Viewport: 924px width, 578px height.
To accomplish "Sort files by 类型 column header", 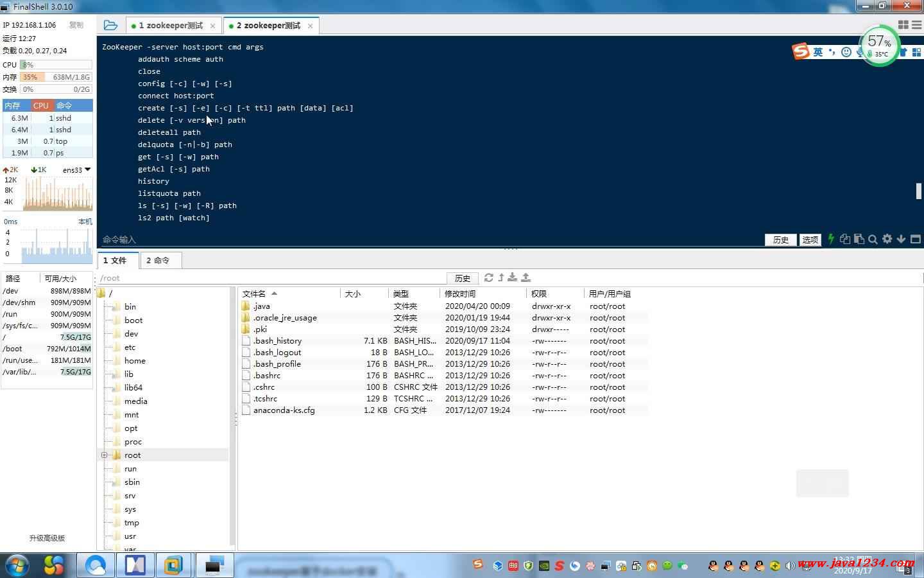I will [x=415, y=293].
